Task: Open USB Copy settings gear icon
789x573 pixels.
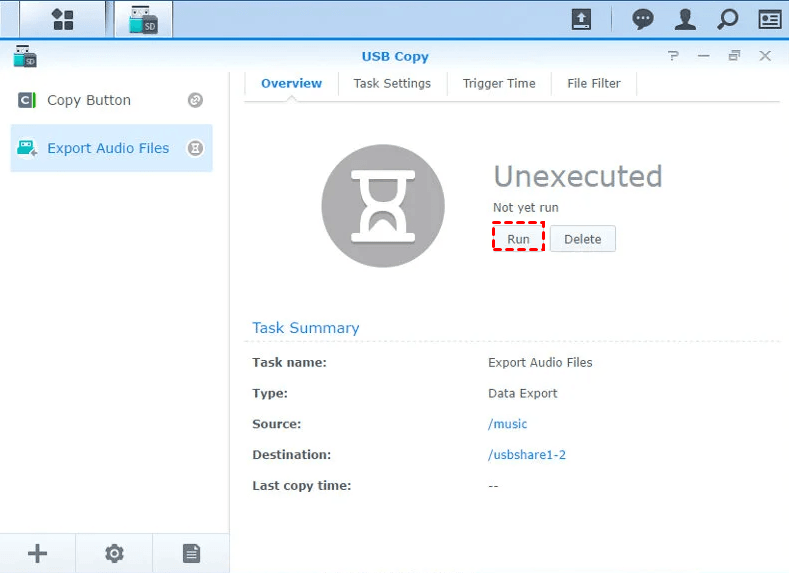Action: click(114, 553)
